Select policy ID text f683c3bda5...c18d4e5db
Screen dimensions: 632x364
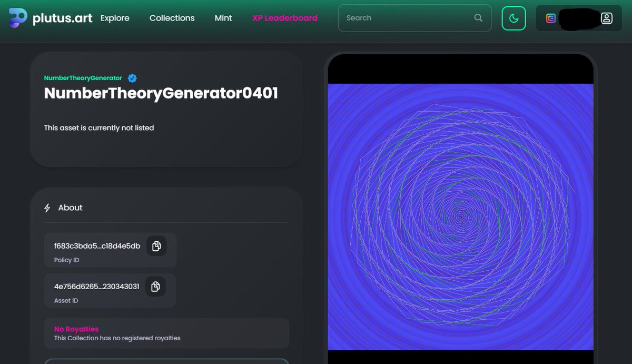tap(97, 246)
